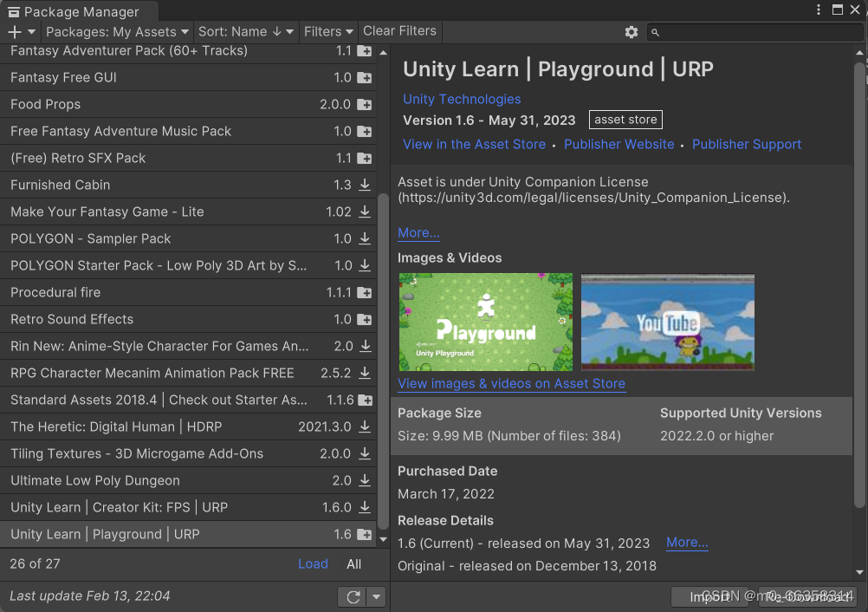
Task: Click the Clear Filters button
Action: tap(399, 31)
